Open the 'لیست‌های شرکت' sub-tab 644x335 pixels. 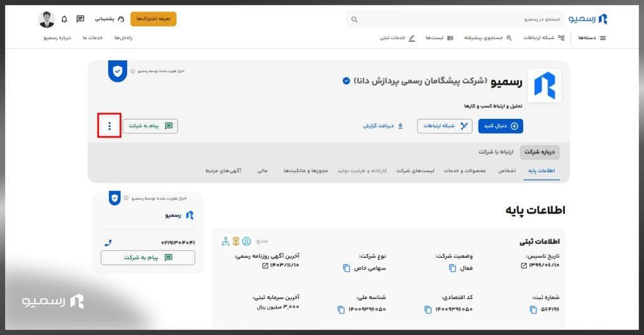(415, 171)
